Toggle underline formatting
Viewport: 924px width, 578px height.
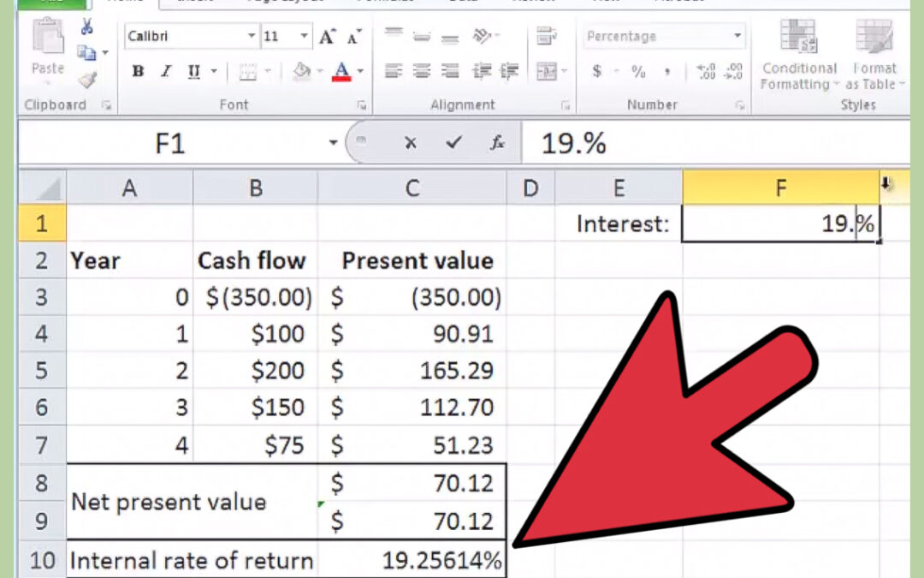click(194, 71)
